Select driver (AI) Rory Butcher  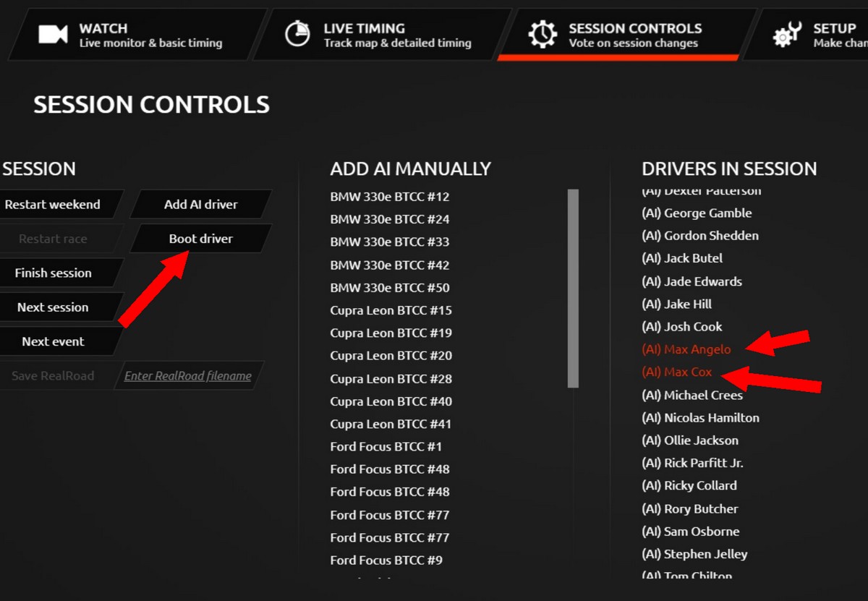(690, 508)
